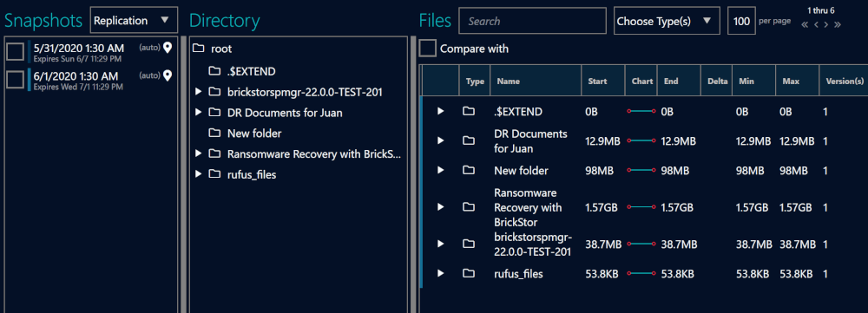Viewport: 868px width, 313px height.
Task: Click size chart of rufus_files row
Action: coord(641,273)
